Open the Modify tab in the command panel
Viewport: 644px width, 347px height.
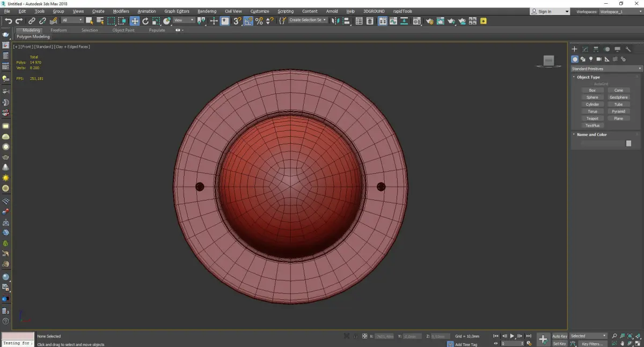tap(586, 49)
